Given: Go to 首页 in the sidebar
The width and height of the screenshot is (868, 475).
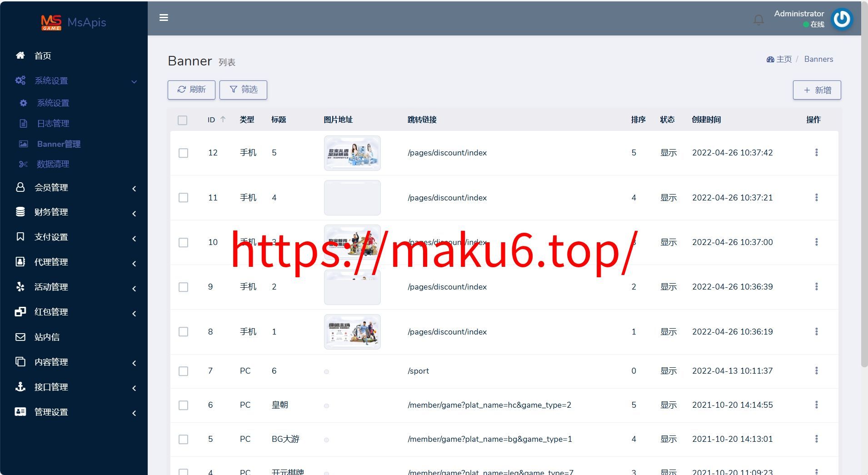Looking at the screenshot, I should (43, 55).
